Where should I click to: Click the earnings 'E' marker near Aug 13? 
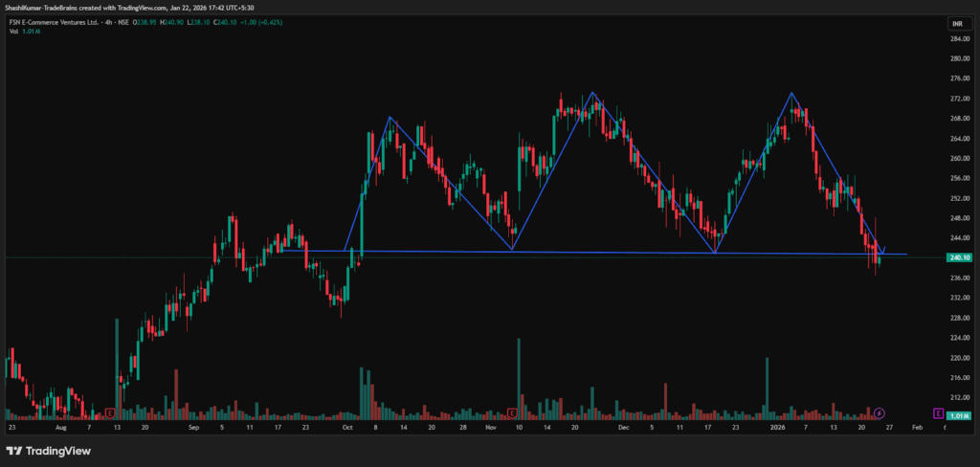(111, 412)
